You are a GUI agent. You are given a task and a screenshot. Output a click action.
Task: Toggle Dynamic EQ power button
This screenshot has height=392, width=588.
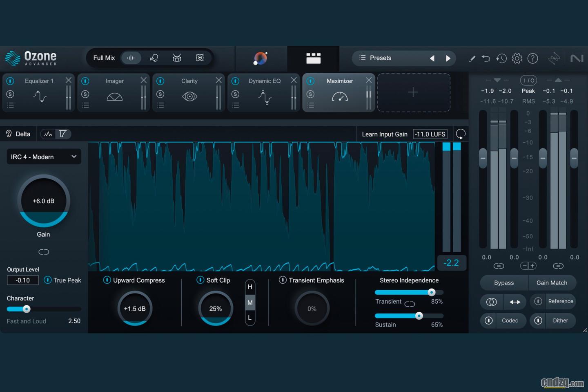[236, 81]
